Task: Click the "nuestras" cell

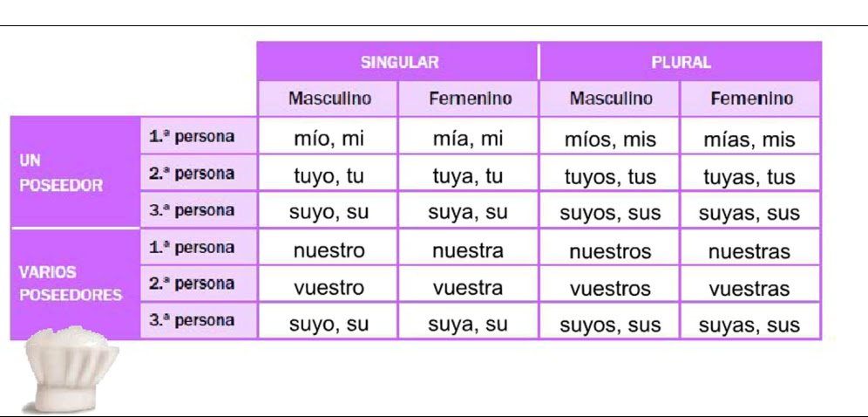Action: pos(750,251)
